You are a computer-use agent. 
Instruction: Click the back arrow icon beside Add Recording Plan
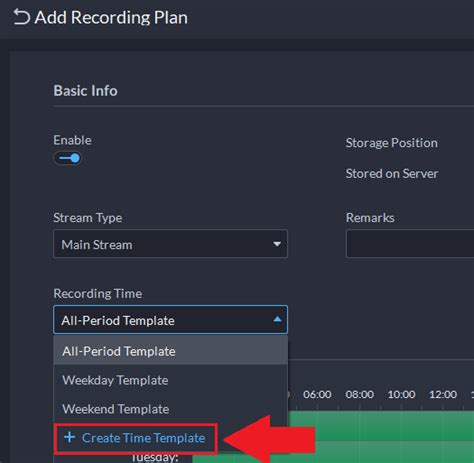[22, 17]
